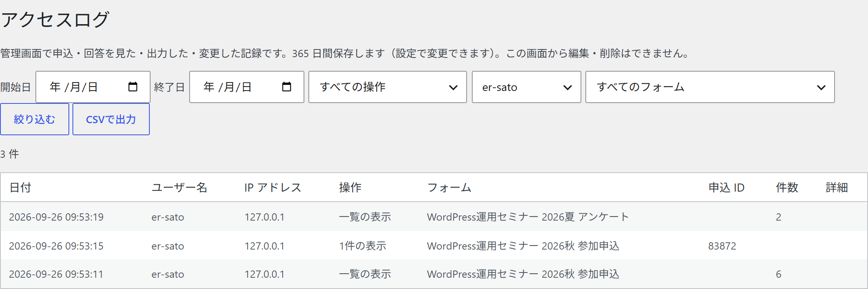Click 一覧の表示 in 09:53:19 row
Viewport: 868px width, 289px height.
tap(365, 217)
